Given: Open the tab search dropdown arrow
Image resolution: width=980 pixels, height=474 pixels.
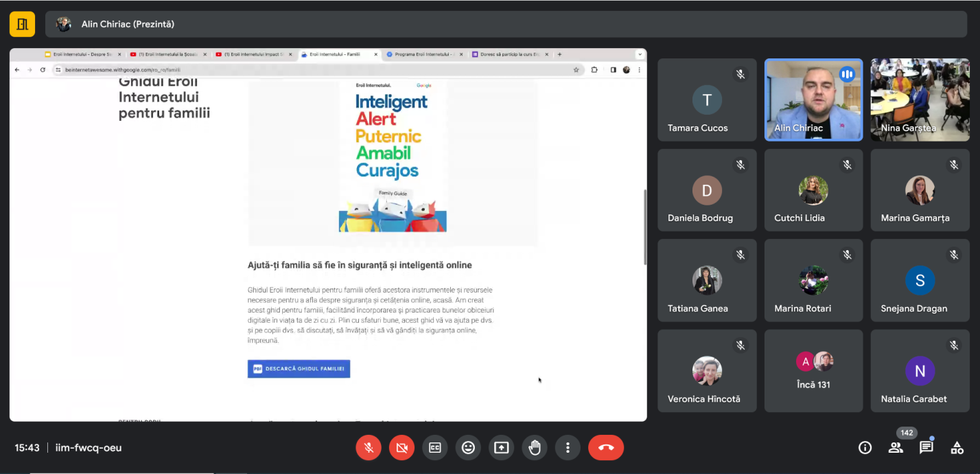Looking at the screenshot, I should [640, 54].
